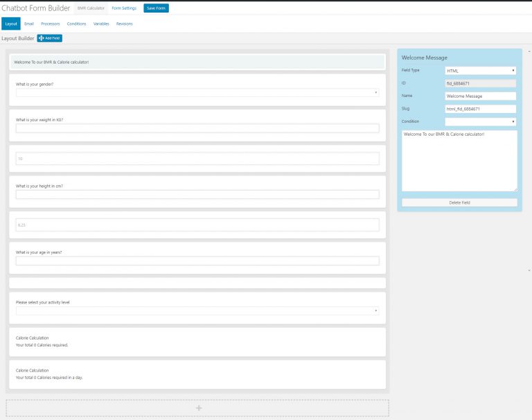Click the Delete Field button
This screenshot has height=420, width=532.
pyautogui.click(x=459, y=202)
